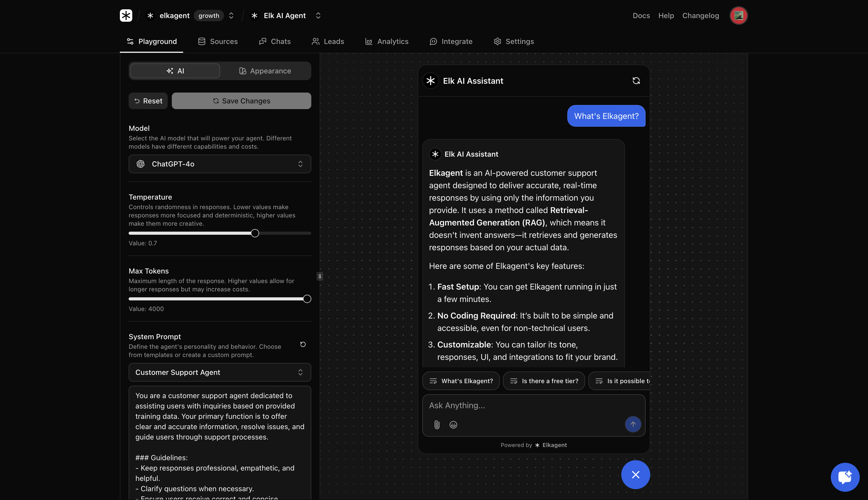Open the Integrate tab
This screenshot has width=868, height=500.
point(451,41)
